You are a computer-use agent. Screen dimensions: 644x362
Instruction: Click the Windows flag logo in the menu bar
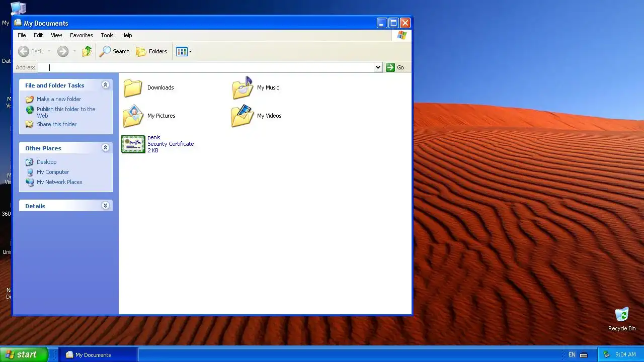pos(401,35)
